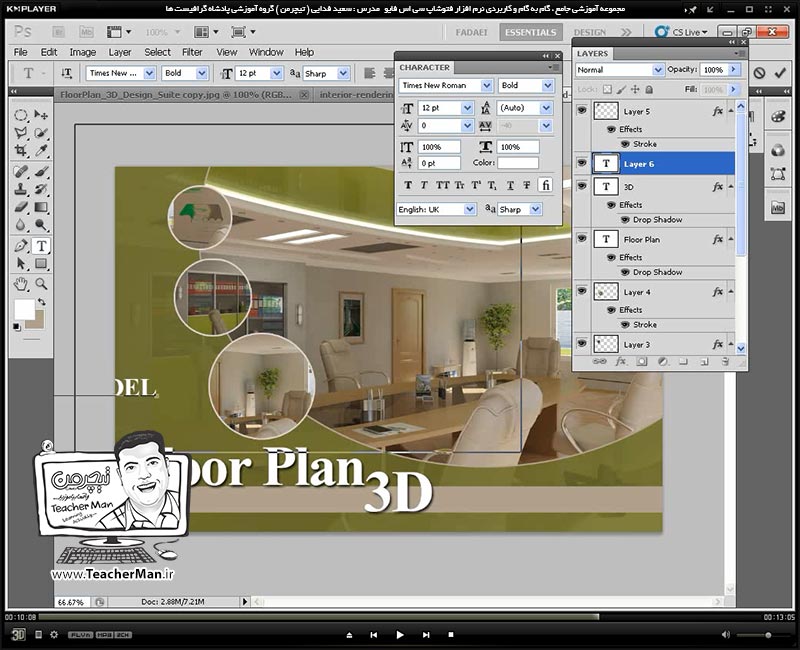This screenshot has width=800, height=650.
Task: Select the Crop tool
Action: tap(20, 151)
